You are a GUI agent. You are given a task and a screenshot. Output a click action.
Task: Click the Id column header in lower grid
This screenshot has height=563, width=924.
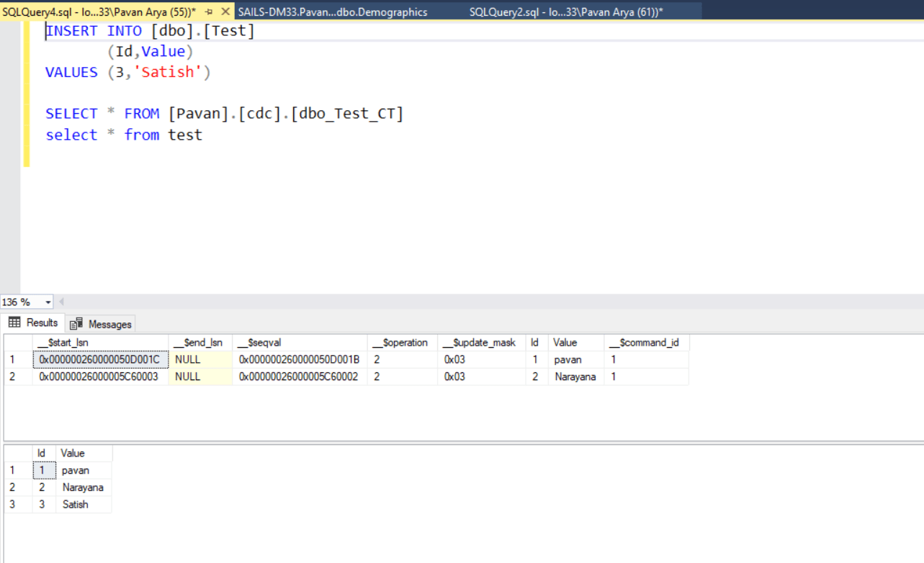tap(42, 452)
